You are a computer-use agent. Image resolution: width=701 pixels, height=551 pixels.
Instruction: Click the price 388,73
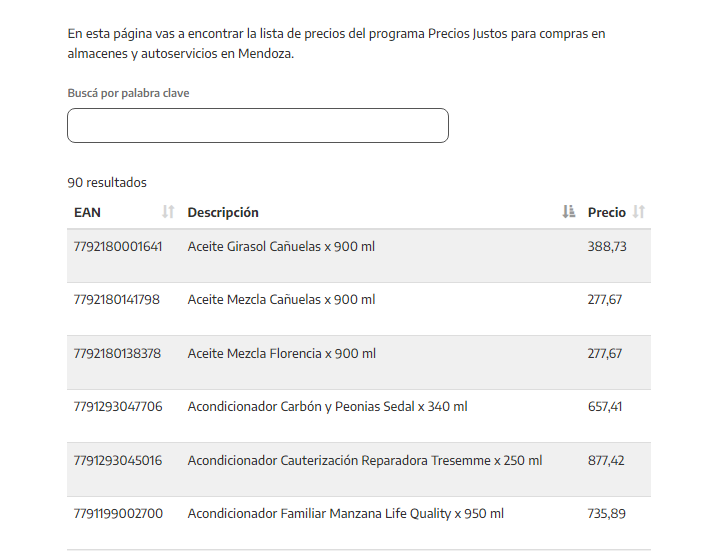coord(607,246)
